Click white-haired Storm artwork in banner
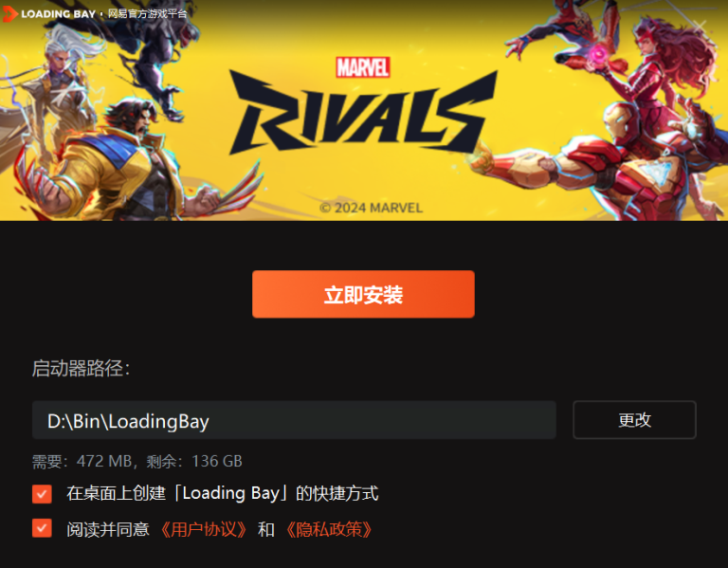This screenshot has height=568, width=728. point(58,79)
